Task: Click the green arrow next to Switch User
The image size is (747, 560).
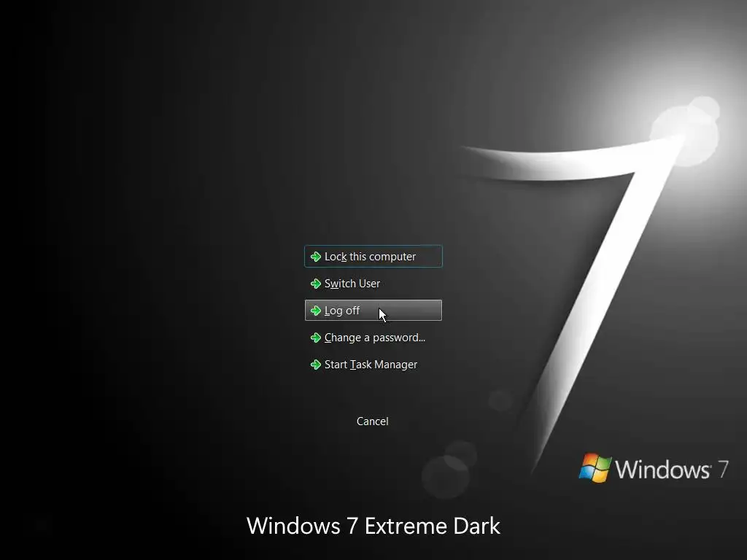Action: tap(315, 284)
